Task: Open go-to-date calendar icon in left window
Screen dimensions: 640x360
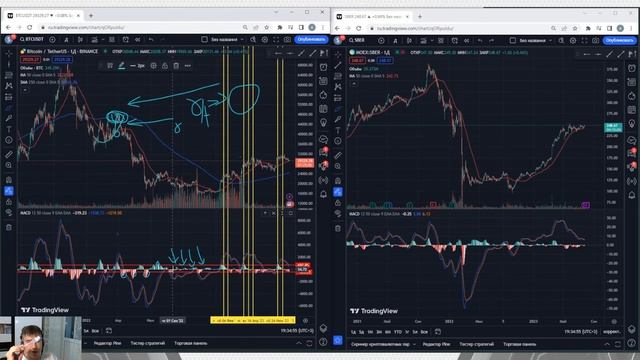Action: click(x=109, y=331)
